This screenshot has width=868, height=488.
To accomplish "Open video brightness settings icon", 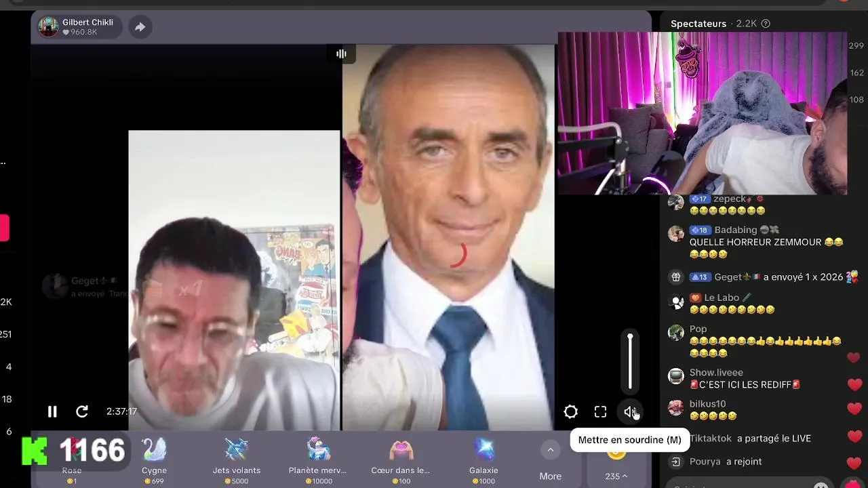I will point(570,411).
